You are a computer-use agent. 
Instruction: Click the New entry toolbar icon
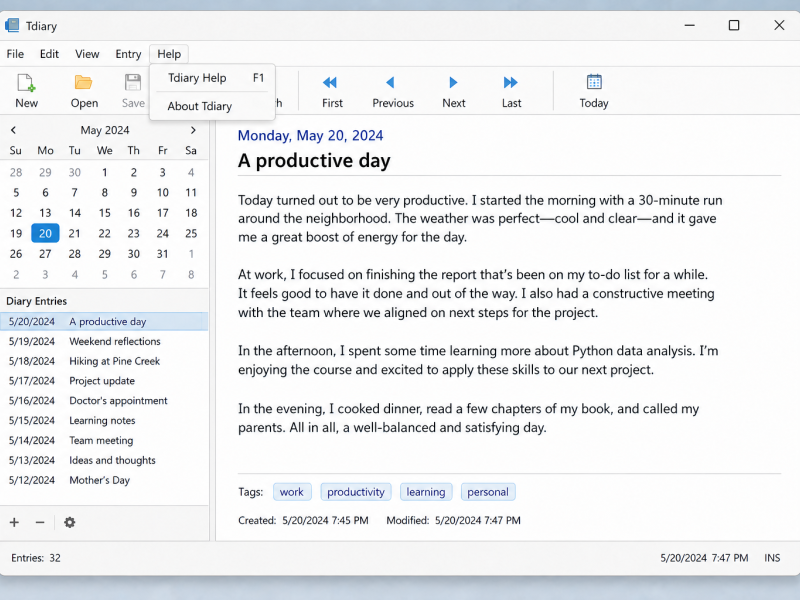pos(26,83)
